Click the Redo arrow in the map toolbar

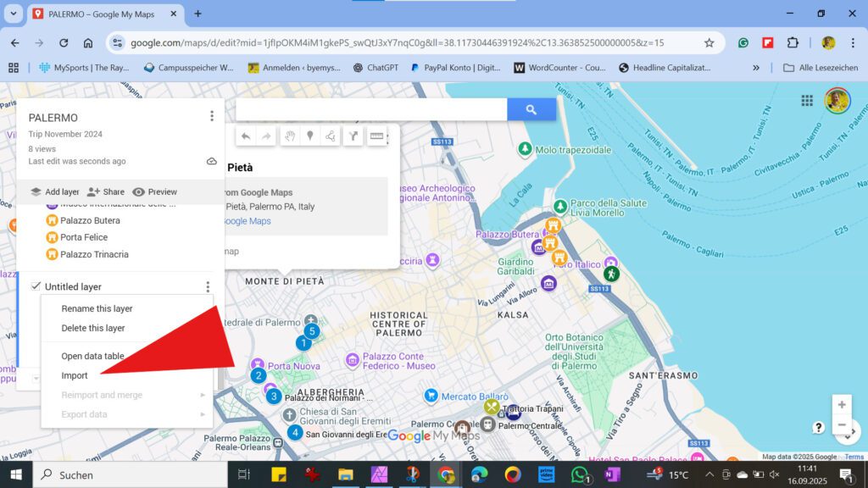tap(267, 136)
